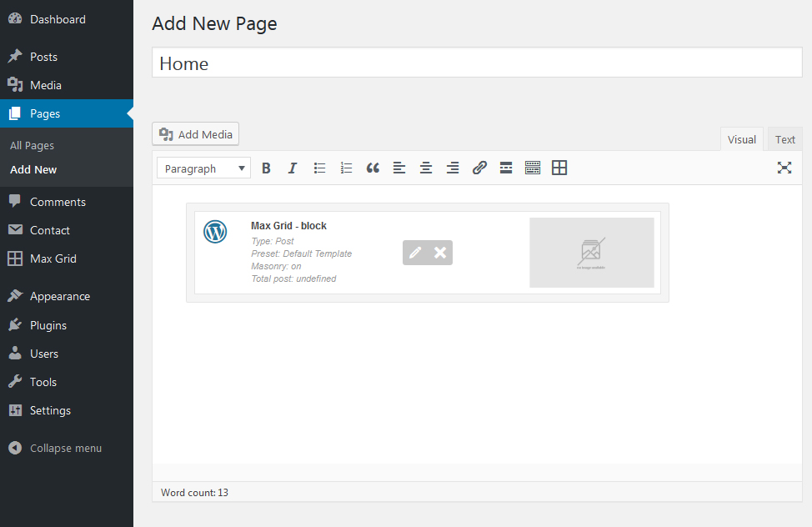Click the 'Type: Post' text
The width and height of the screenshot is (812, 527).
pos(273,241)
